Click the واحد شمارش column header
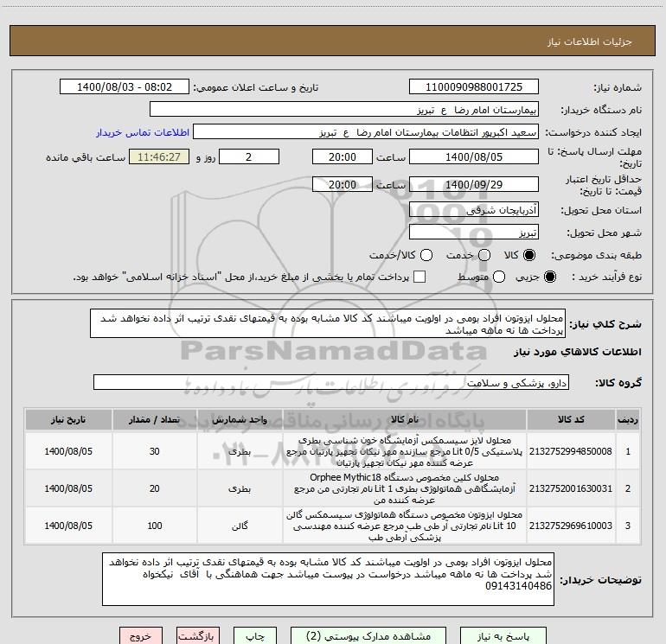 tap(240, 419)
